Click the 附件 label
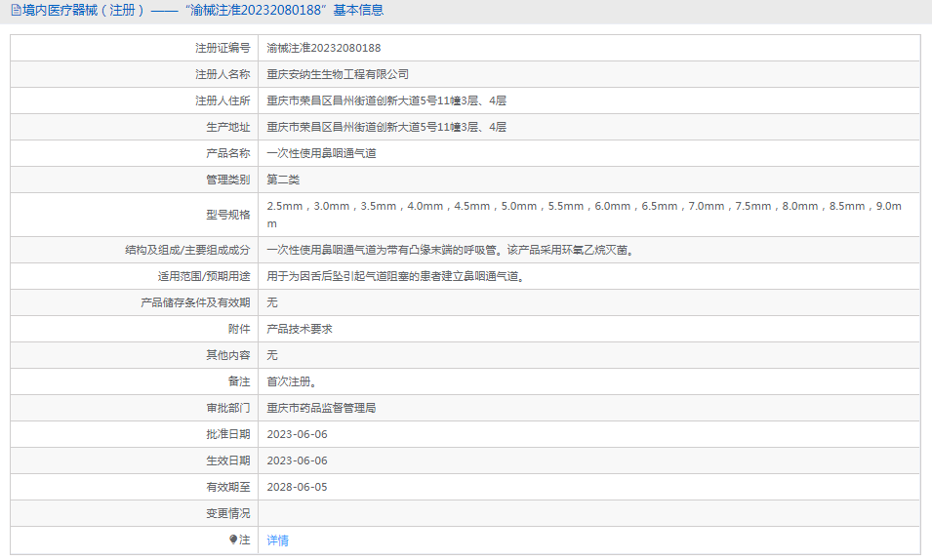This screenshot has width=932, height=560. click(x=239, y=329)
